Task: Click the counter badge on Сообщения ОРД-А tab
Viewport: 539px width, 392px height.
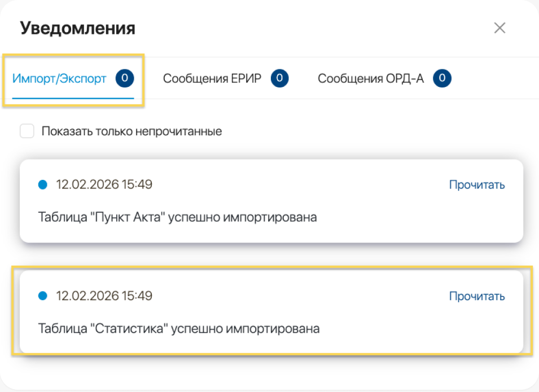Action: pyautogui.click(x=442, y=78)
